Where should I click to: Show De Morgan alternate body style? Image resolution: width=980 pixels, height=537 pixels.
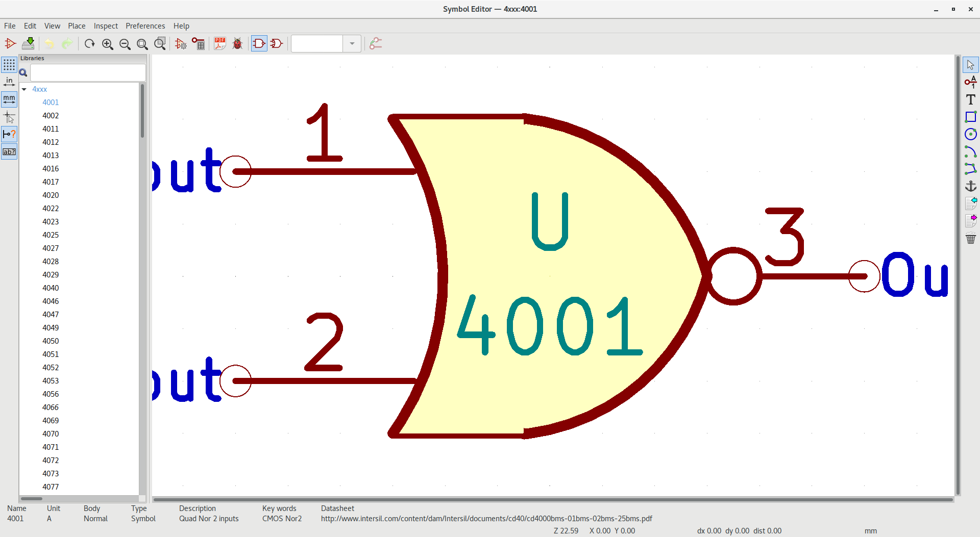point(277,44)
